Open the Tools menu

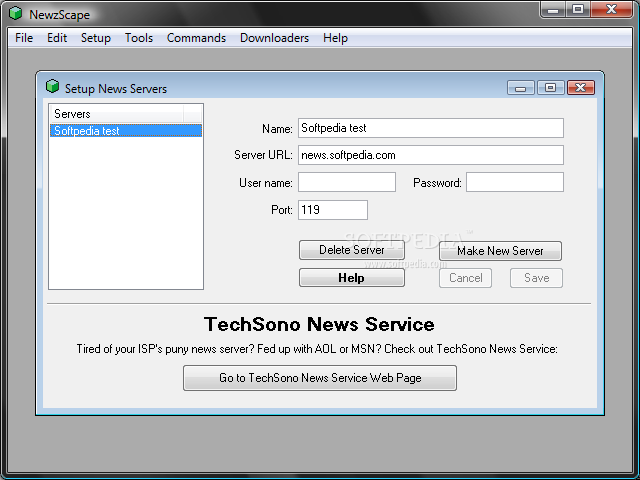point(139,38)
